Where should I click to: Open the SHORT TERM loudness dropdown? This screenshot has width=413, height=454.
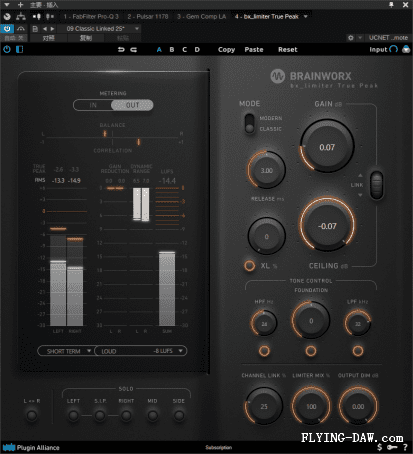(66, 351)
